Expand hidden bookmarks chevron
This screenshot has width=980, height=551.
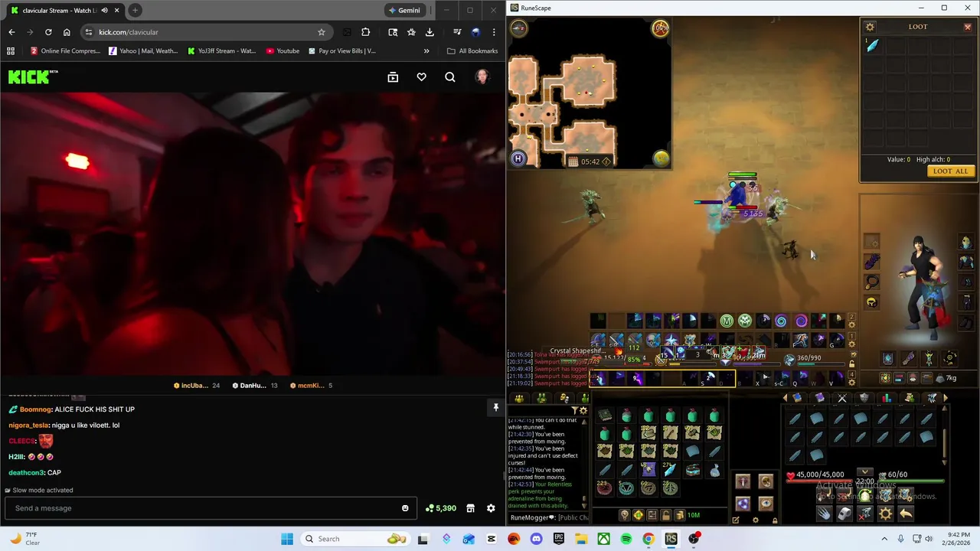click(x=426, y=51)
